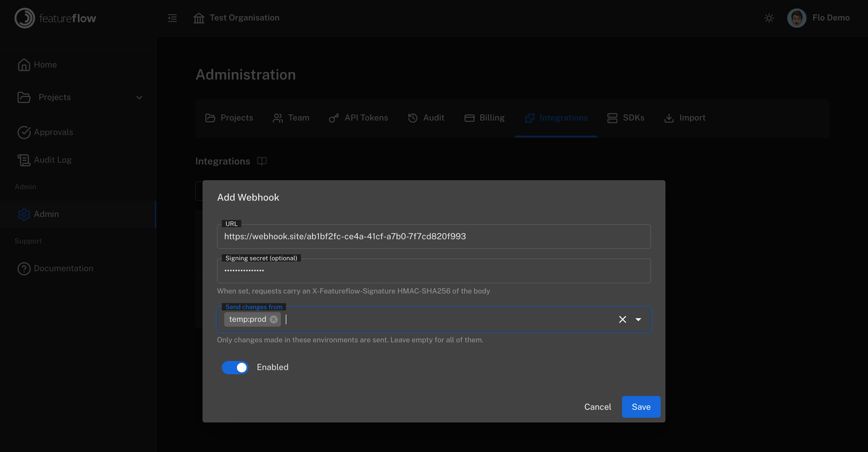Switch to the Import tab

685,118
